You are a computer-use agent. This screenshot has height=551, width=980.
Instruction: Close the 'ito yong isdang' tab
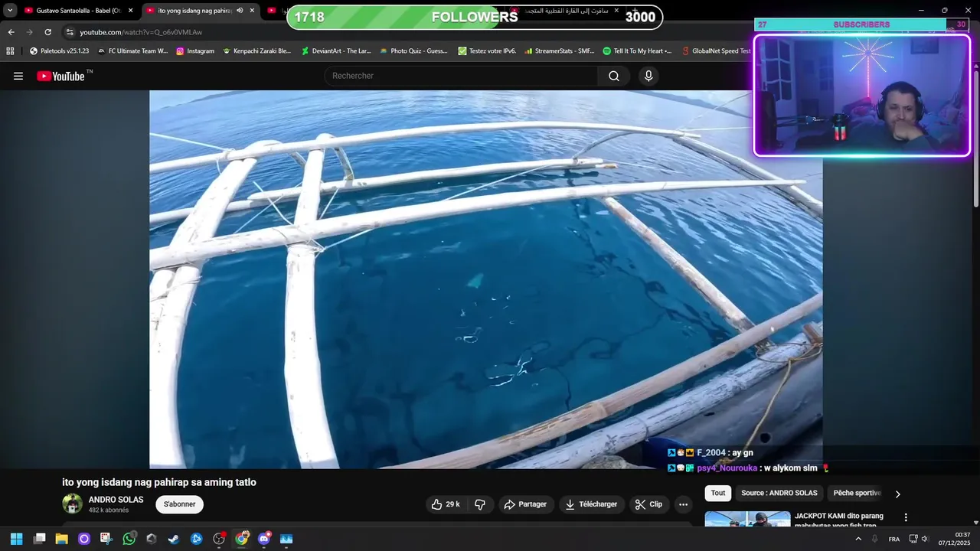click(252, 11)
